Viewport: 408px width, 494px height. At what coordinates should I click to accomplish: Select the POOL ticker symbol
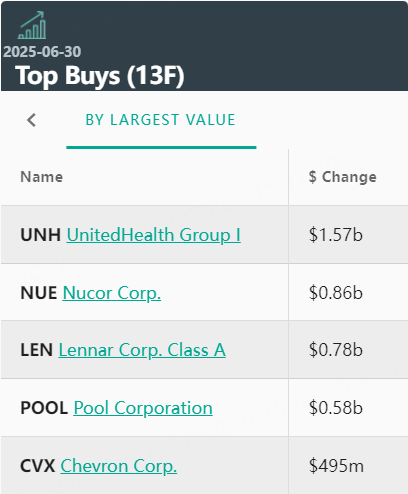tap(44, 408)
